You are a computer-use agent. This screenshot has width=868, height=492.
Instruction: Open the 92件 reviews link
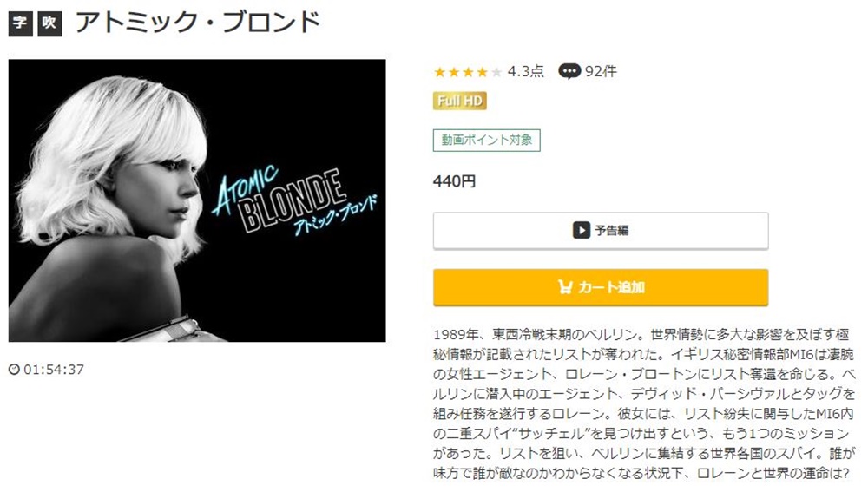tap(601, 71)
